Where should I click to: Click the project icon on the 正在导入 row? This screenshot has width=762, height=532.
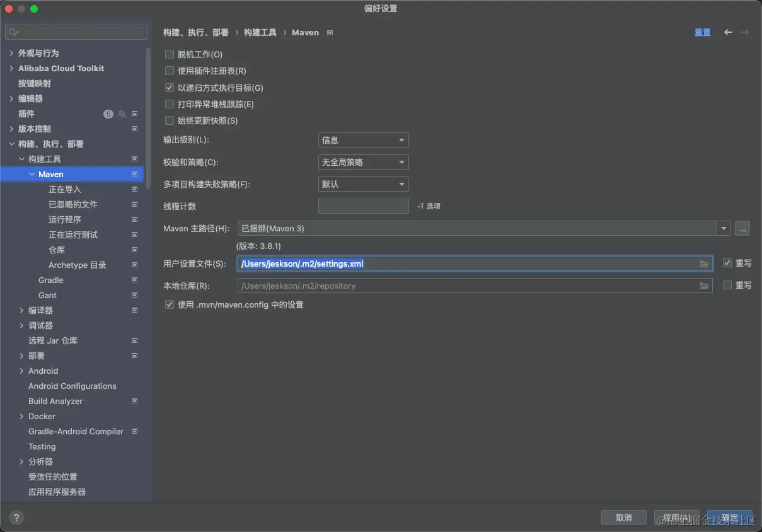[134, 190]
